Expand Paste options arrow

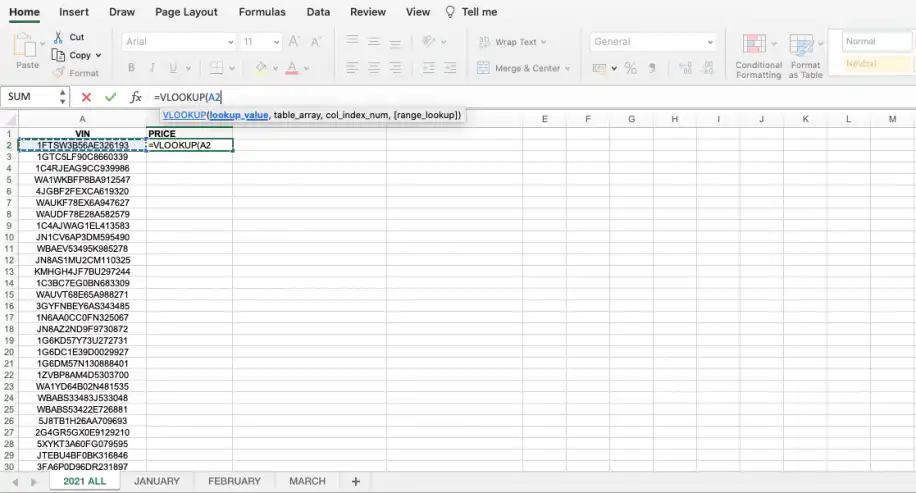tap(42, 44)
